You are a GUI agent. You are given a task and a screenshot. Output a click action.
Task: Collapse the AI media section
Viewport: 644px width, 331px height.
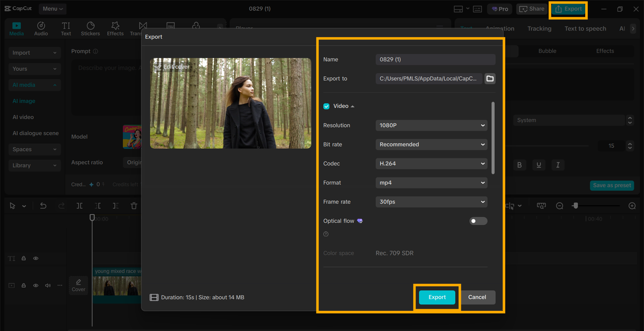(35, 85)
